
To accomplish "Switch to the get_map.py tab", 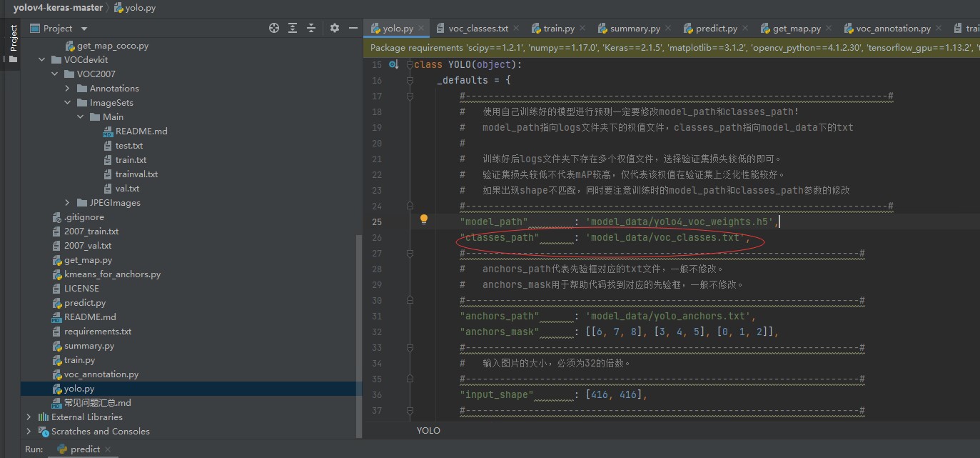I will 797,29.
